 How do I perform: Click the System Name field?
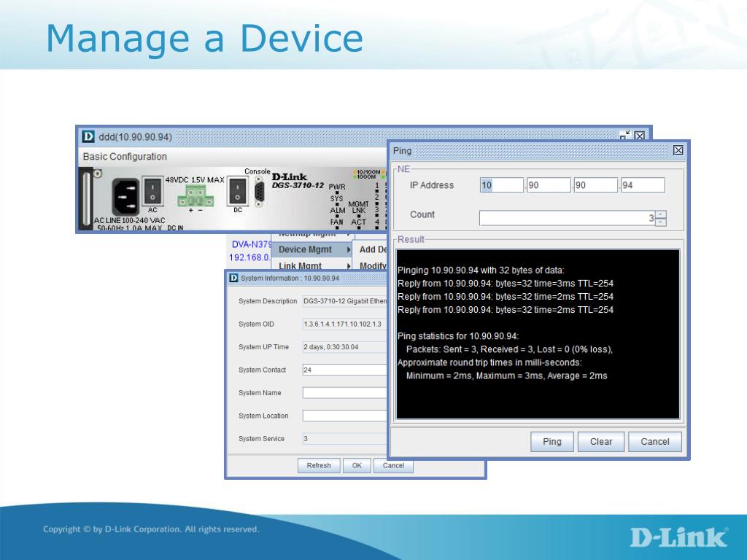click(x=345, y=393)
